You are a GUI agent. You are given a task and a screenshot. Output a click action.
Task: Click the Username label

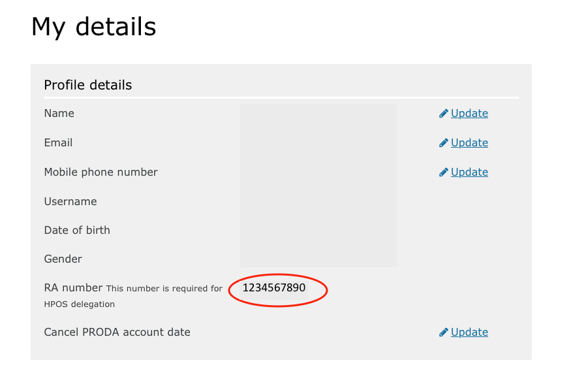tap(70, 201)
